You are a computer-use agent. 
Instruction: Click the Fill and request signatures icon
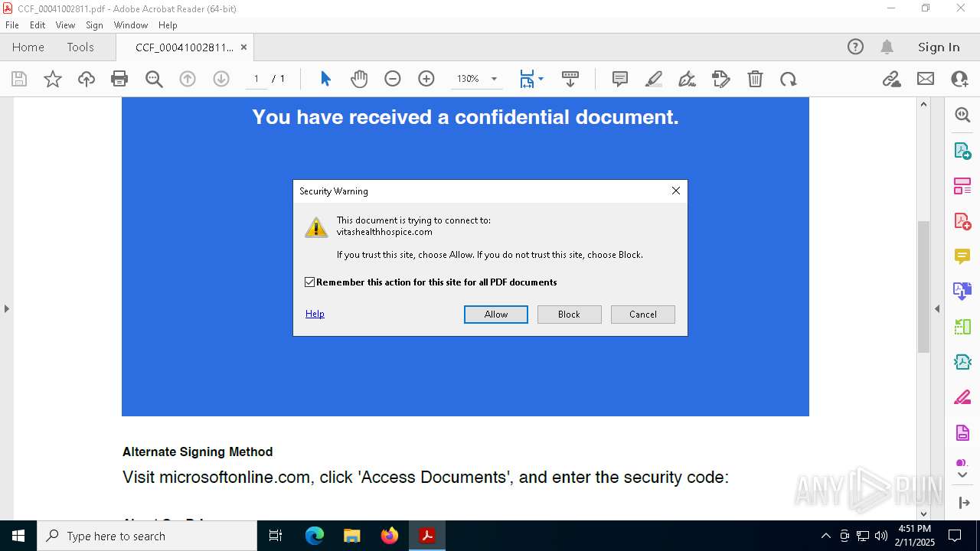721,79
